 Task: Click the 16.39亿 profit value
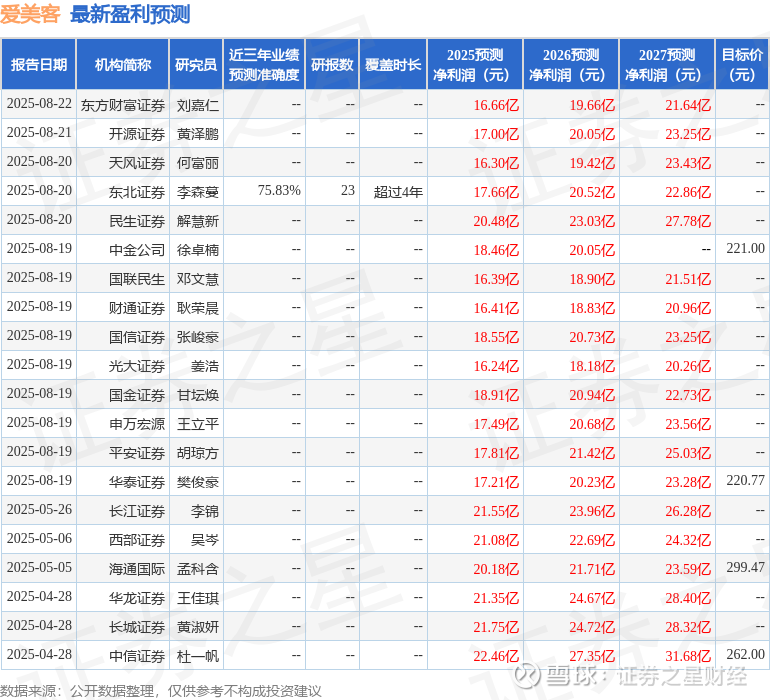tap(496, 279)
